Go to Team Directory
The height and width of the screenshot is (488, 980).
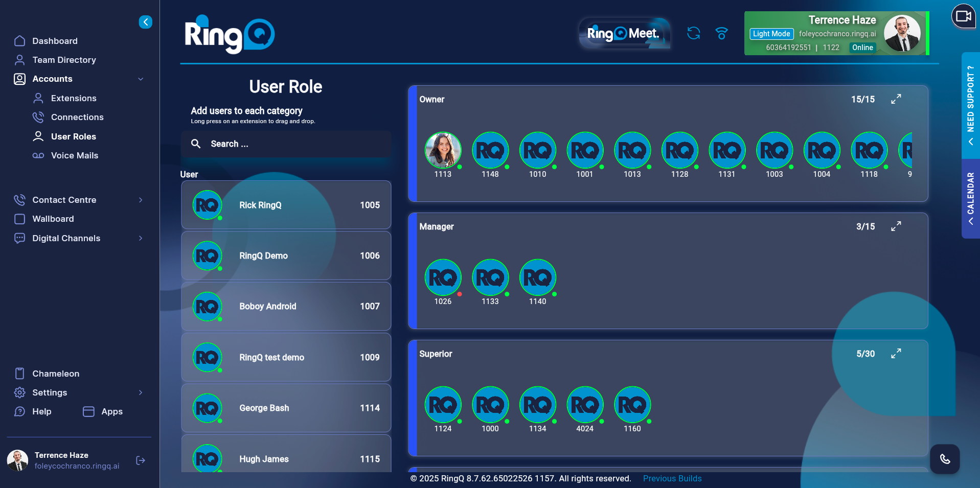point(64,60)
